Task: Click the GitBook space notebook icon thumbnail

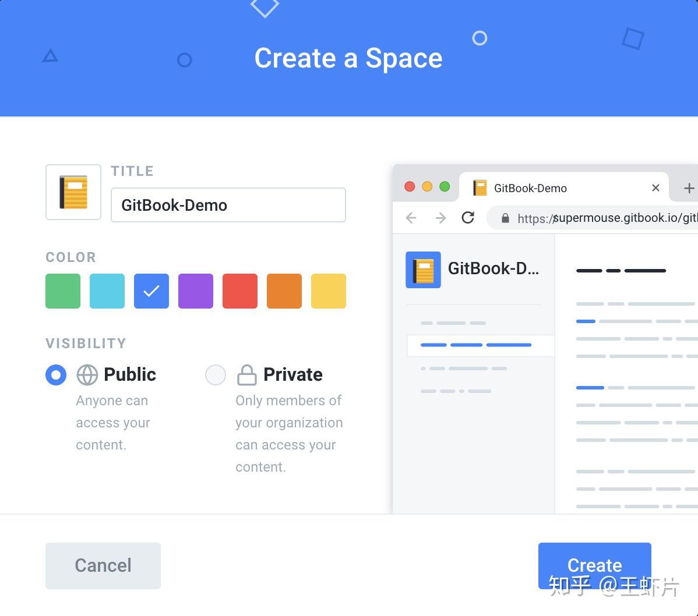Action: (73, 192)
